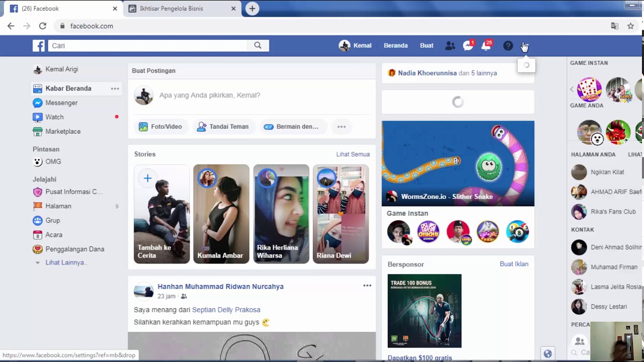This screenshot has height=362, width=644.
Task: Open chat with Deni Ahmad Solihin
Action: pos(606,247)
